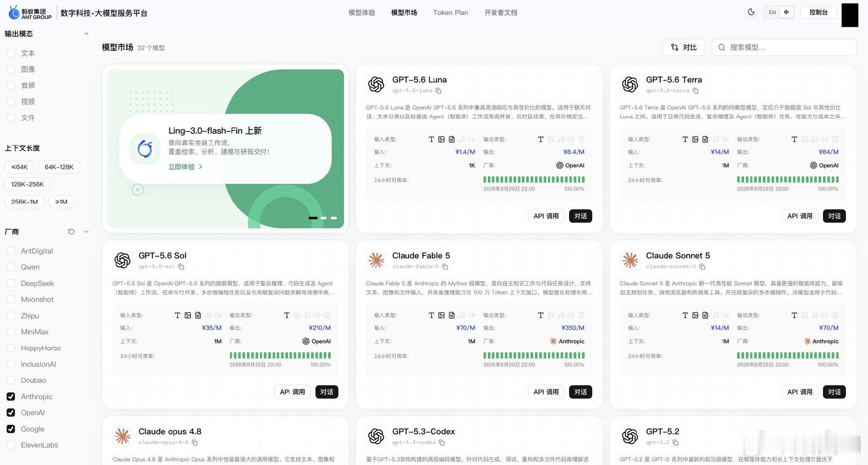Viewport: 868px width, 465px height.
Task: Copy gpt-5.2 model ID
Action: tap(676, 443)
